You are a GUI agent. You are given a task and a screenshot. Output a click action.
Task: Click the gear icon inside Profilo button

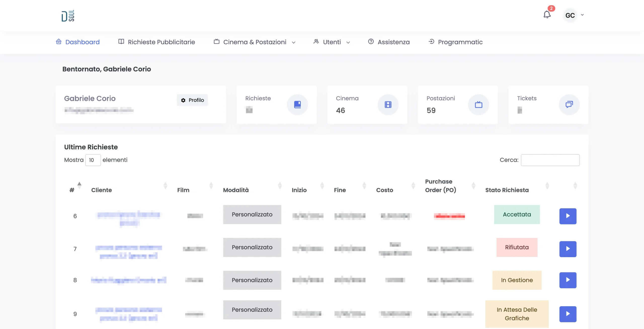[x=183, y=100]
